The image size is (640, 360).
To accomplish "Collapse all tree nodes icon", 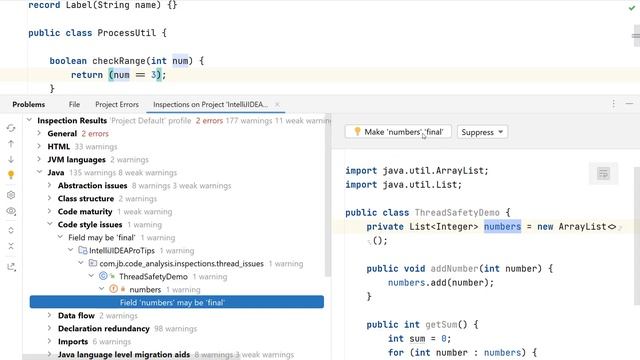I will pyautogui.click(x=11, y=246).
